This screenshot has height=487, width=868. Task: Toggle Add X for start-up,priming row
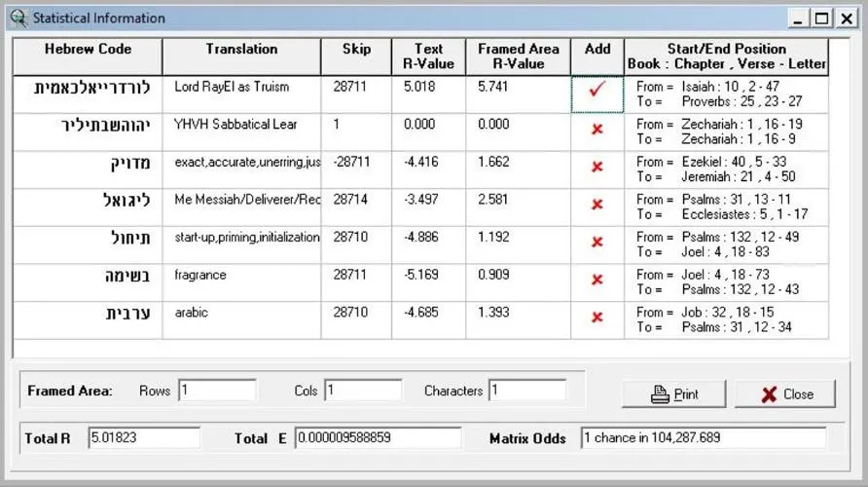[597, 242]
